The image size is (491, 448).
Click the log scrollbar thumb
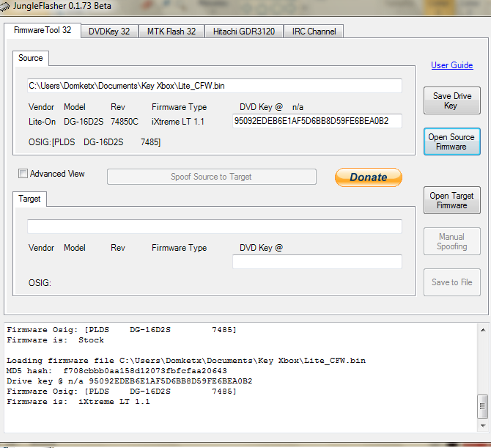[x=482, y=406]
